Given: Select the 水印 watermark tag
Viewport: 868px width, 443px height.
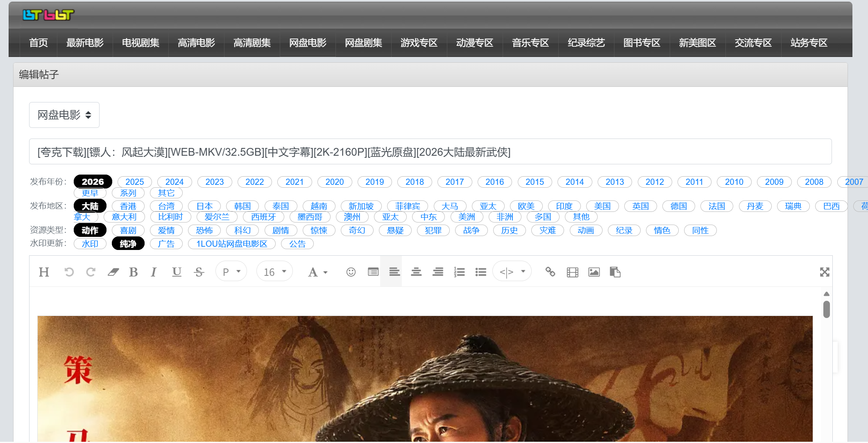Looking at the screenshot, I should point(90,244).
